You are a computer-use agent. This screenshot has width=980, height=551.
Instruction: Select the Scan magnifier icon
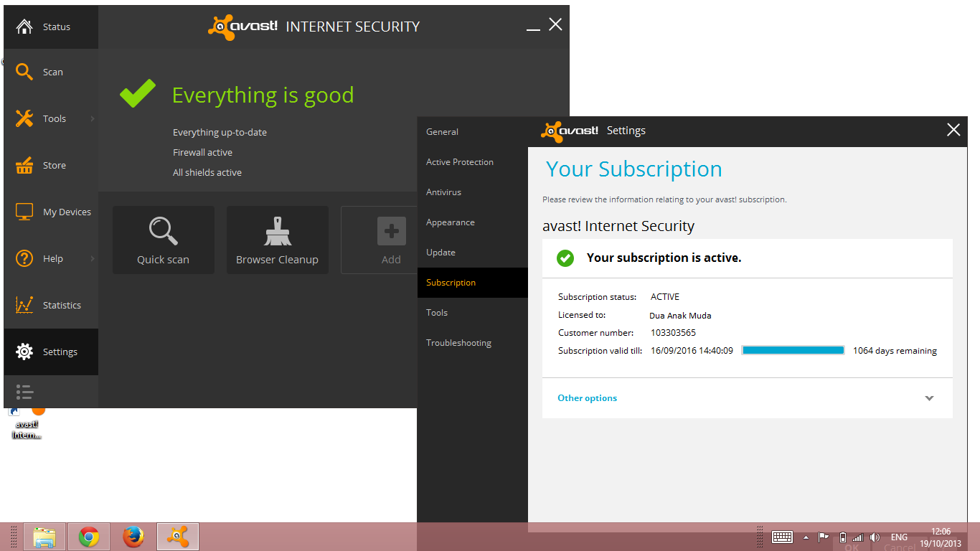click(24, 72)
